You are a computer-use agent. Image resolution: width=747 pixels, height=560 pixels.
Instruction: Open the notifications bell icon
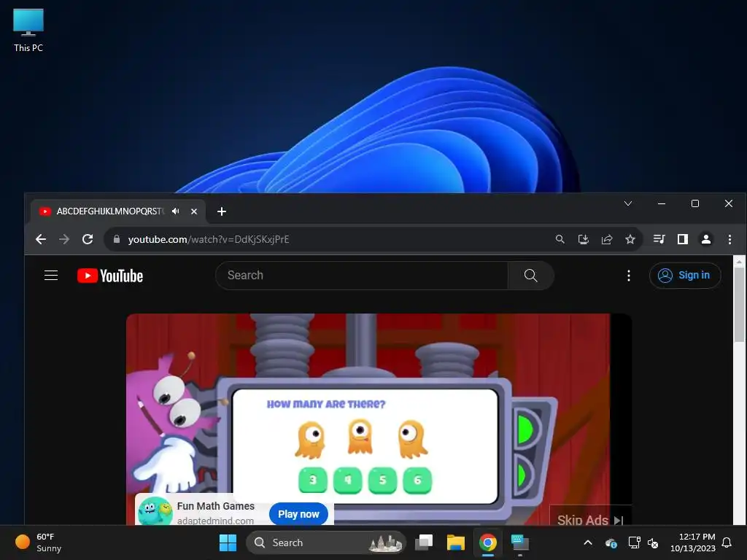(x=727, y=542)
